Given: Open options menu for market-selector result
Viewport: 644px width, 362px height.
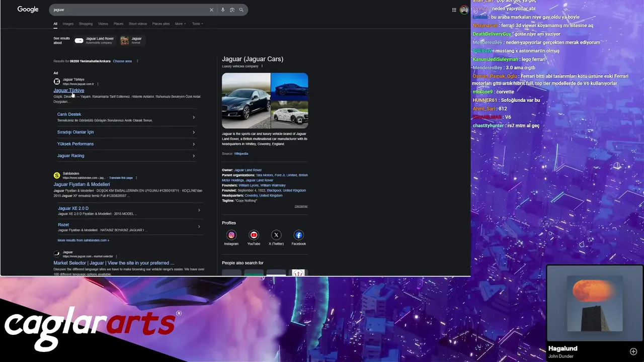Looking at the screenshot, I should click(116, 256).
